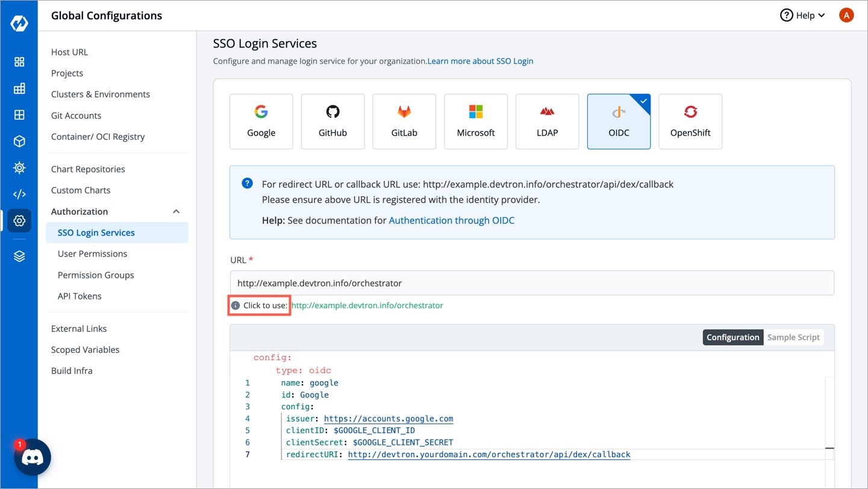This screenshot has width=868, height=489.
Task: Click Learn more about SSO Login link
Action: point(480,61)
